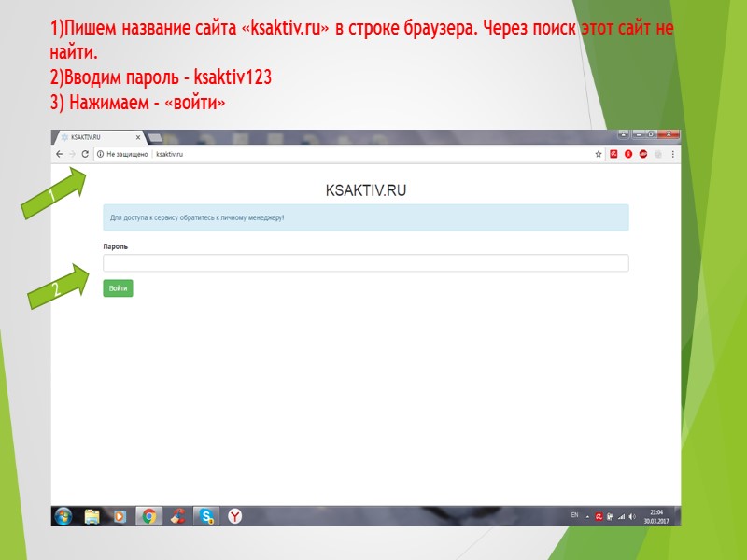Minimize the Chrome window
This screenshot has width=747, height=560.
tap(639, 134)
